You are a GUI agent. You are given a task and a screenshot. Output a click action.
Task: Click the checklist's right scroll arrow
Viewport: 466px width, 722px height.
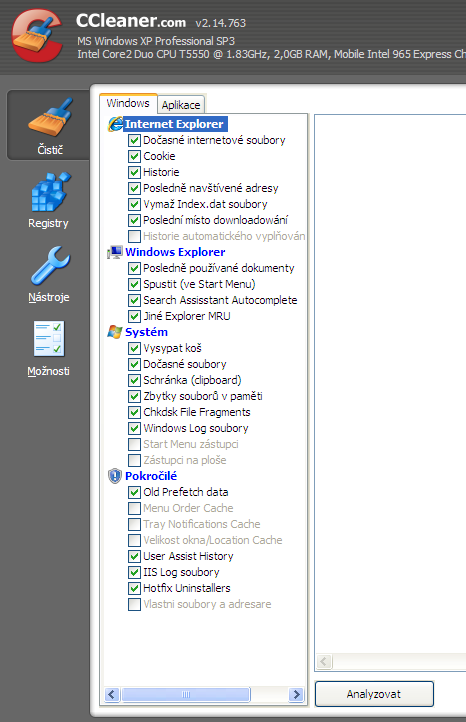[297, 694]
